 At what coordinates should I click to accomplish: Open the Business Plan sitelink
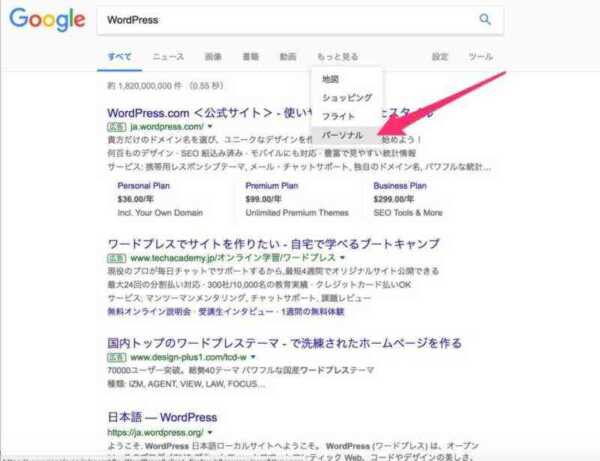pyautogui.click(x=400, y=186)
